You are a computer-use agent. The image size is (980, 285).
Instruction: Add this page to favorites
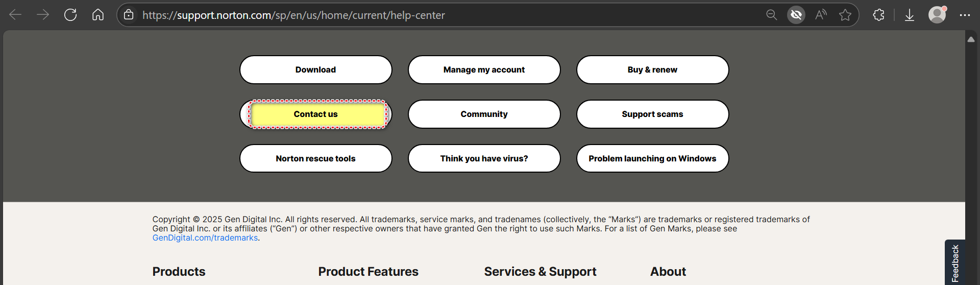[845, 15]
